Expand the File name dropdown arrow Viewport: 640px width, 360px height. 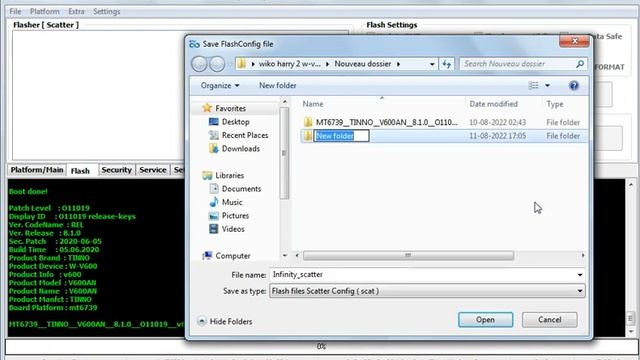(x=580, y=275)
